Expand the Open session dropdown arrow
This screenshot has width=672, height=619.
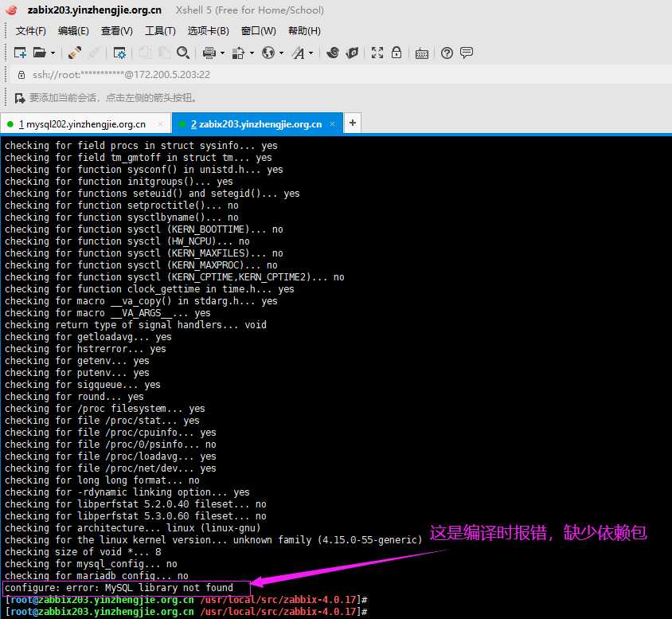53,53
